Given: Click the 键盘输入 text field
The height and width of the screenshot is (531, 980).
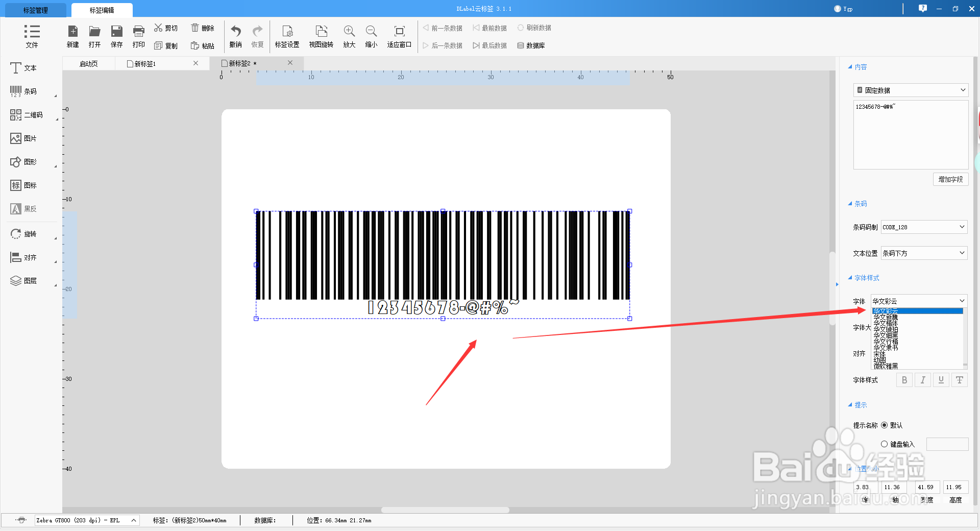Looking at the screenshot, I should coord(947,444).
